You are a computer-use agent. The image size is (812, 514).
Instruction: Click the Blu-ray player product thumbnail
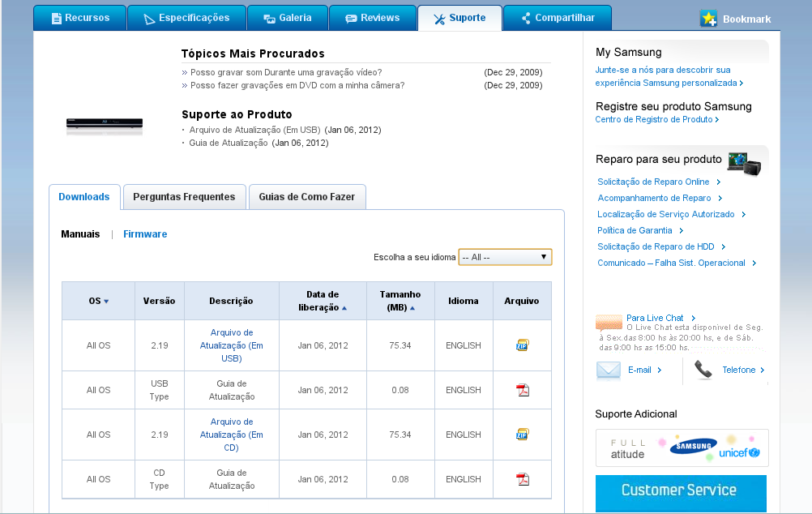[x=104, y=126]
